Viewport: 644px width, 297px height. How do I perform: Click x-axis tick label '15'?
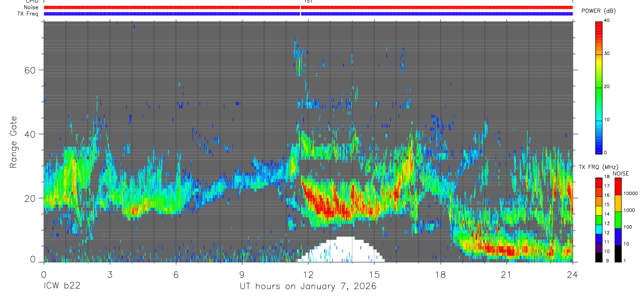(374, 274)
